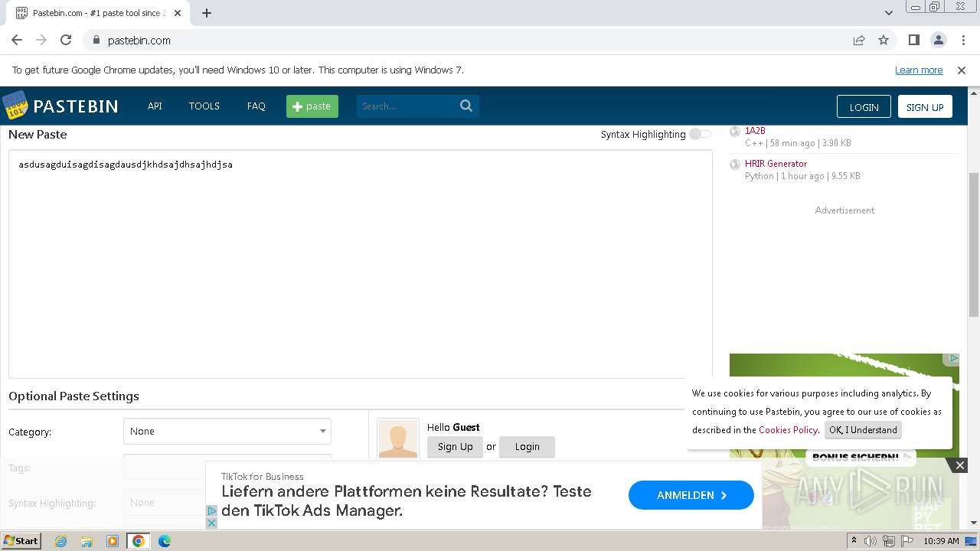The image size is (980, 551).
Task: Focus the Pastebin search field
Action: 407,106
